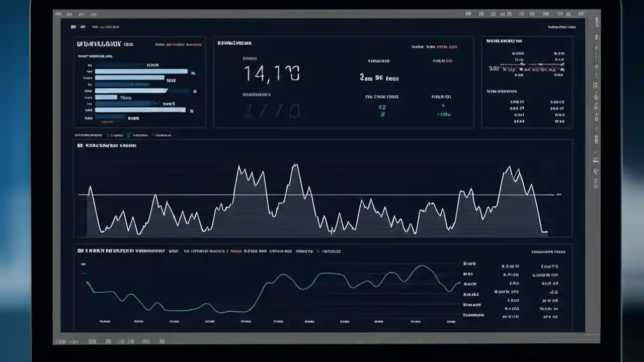Toggle the first legend series above the line chart
The image size is (644, 362).
coord(90,135)
